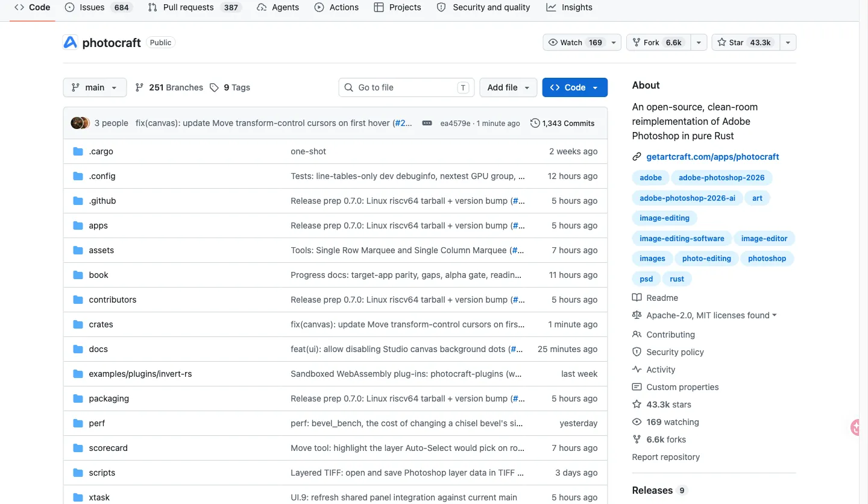The width and height of the screenshot is (868, 504).
Task: Open the 'one-shot' commit message
Action: 308,151
